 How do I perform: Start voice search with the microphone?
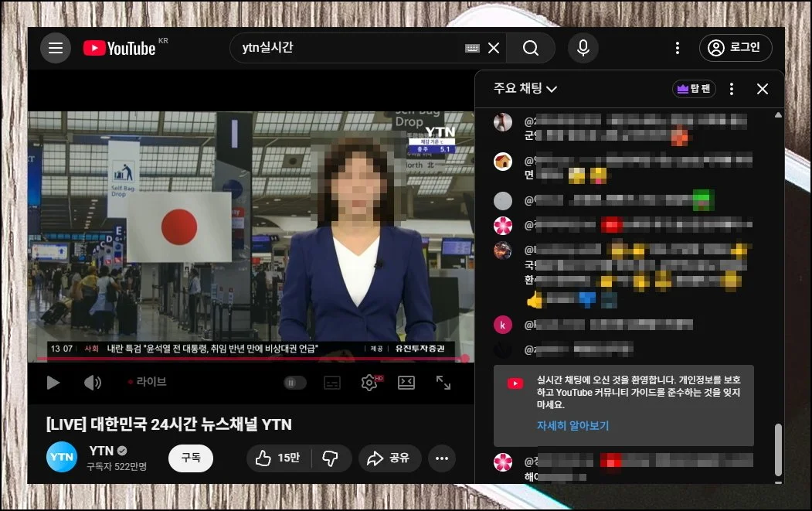583,48
